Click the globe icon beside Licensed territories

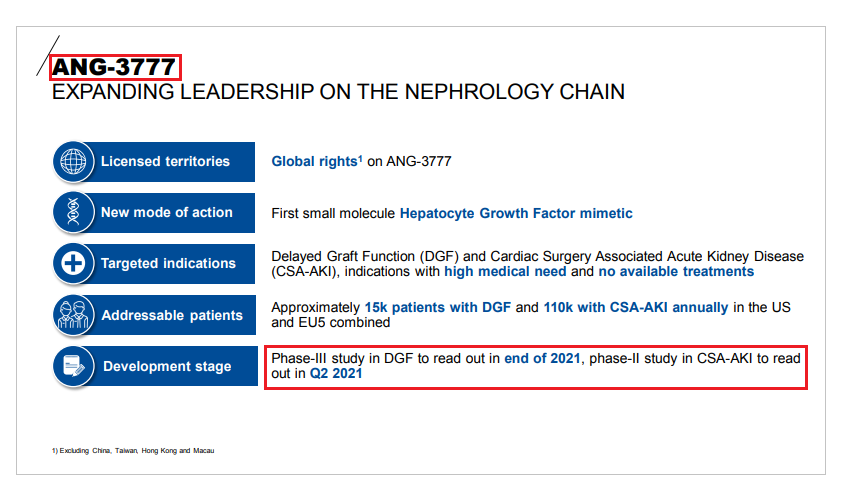click(74, 161)
